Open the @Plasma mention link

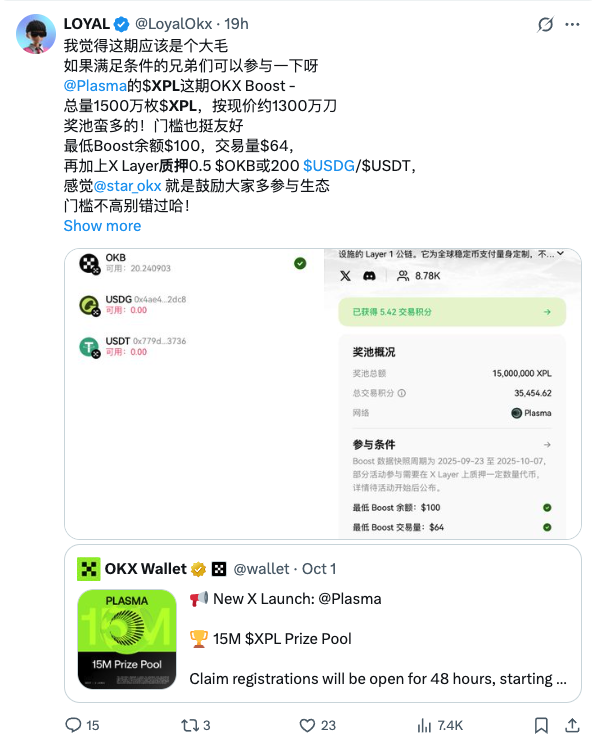pos(95,86)
